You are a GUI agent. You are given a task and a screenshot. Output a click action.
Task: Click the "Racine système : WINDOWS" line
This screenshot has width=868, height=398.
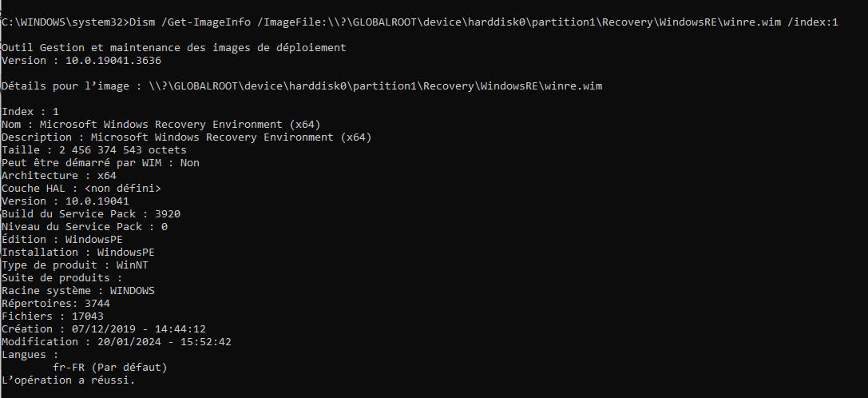point(77,290)
